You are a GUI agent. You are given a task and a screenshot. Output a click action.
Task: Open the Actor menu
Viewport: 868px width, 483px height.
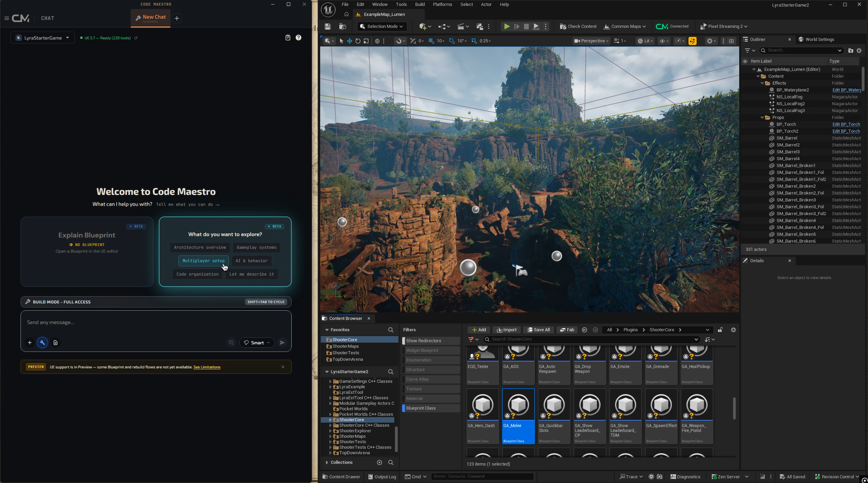[486, 4]
